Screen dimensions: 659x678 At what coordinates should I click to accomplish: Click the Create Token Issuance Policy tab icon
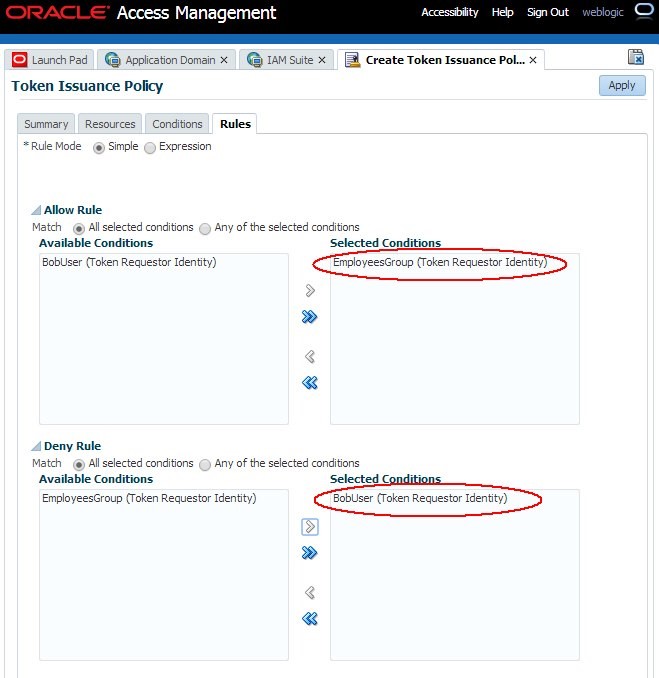[x=352, y=60]
